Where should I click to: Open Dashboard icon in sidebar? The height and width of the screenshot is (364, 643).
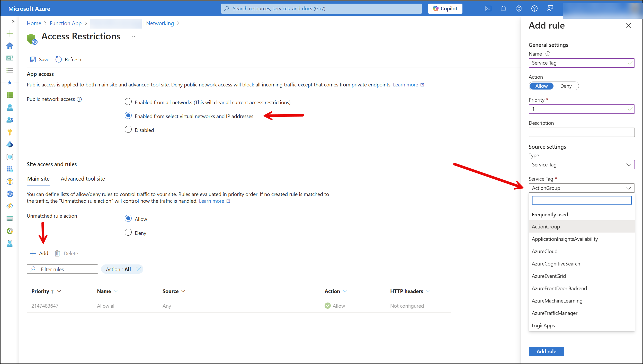(x=10, y=58)
